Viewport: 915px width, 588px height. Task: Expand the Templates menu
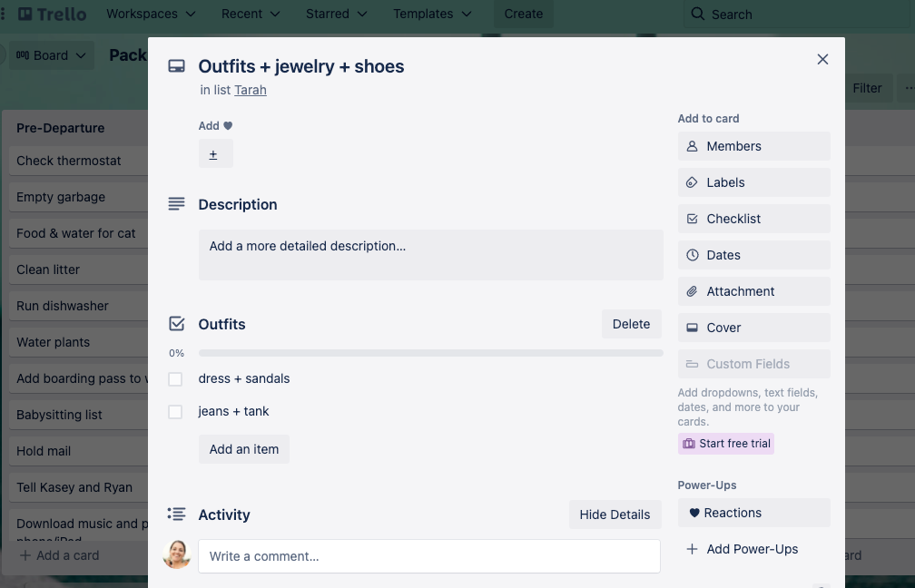pyautogui.click(x=431, y=15)
